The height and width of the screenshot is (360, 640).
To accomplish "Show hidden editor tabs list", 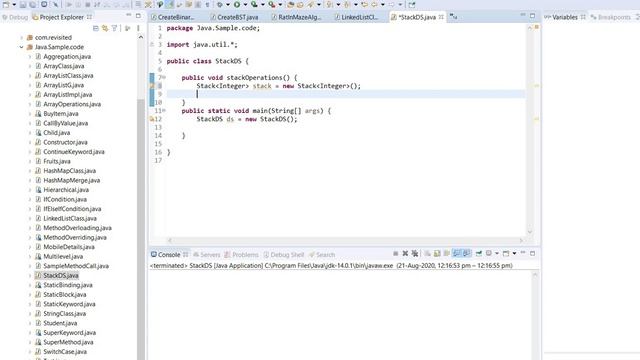I will [453, 17].
